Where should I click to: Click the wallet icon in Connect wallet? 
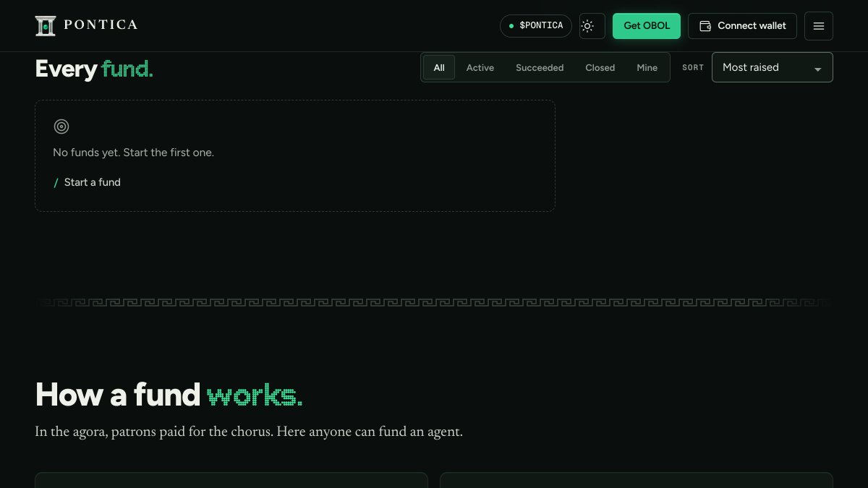click(x=705, y=26)
